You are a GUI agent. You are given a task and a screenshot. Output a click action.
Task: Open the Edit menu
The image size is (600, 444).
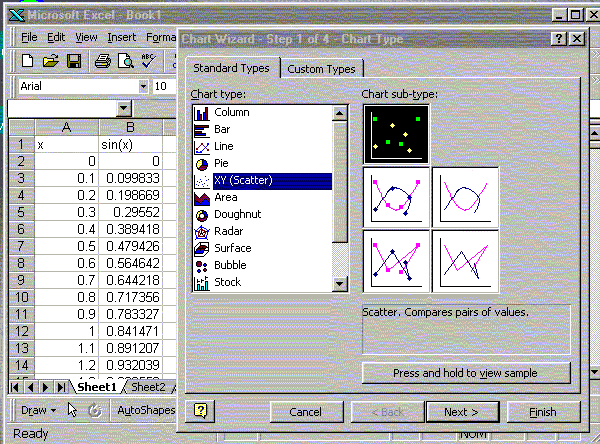pyautogui.click(x=56, y=37)
